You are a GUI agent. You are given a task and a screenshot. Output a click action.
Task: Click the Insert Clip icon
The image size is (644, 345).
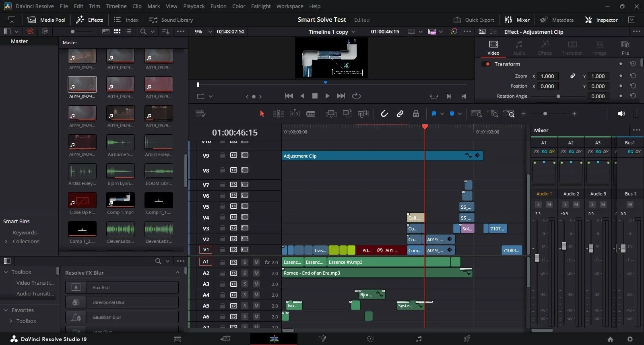pyautogui.click(x=331, y=114)
